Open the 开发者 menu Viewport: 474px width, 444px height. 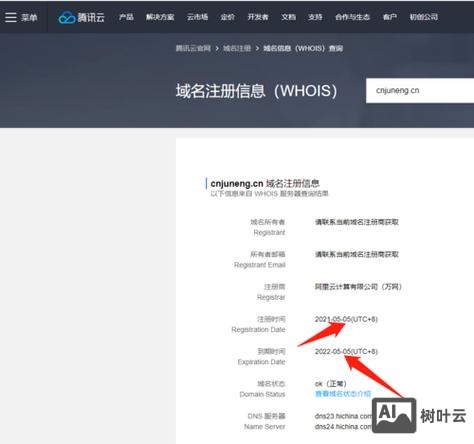pos(258,17)
